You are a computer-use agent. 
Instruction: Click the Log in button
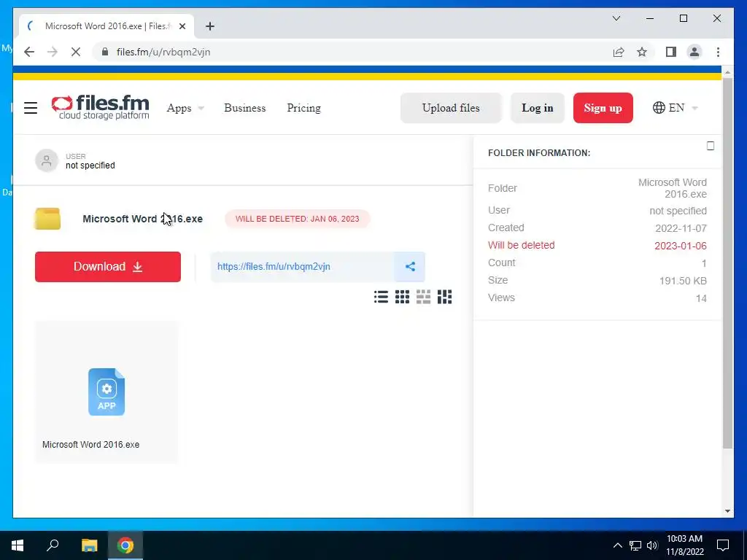538,108
